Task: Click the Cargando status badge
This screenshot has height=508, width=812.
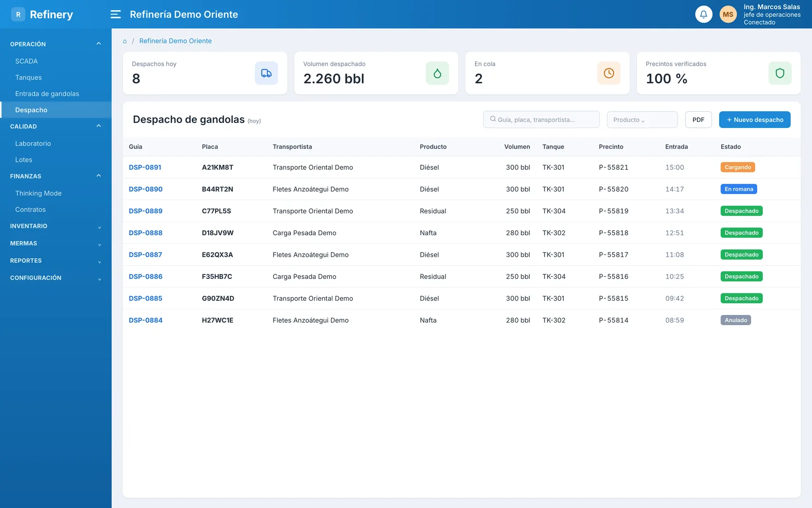Action: [738, 167]
